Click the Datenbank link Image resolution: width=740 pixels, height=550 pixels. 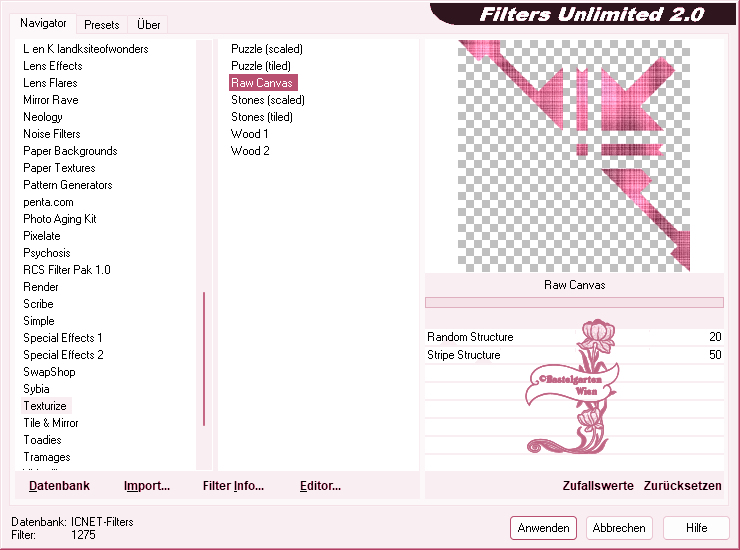tap(59, 486)
